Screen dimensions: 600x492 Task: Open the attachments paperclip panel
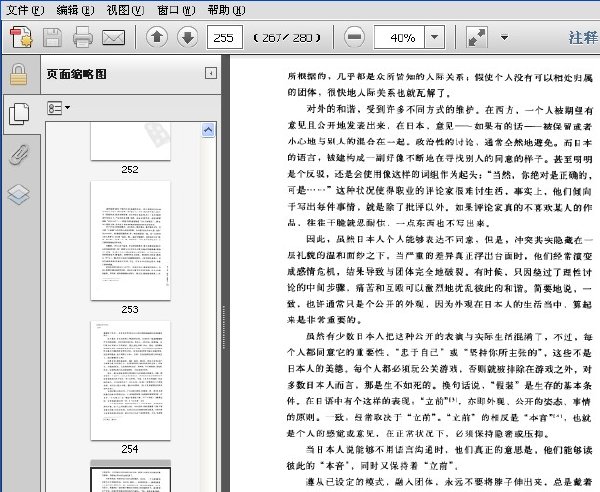pyautogui.click(x=19, y=155)
